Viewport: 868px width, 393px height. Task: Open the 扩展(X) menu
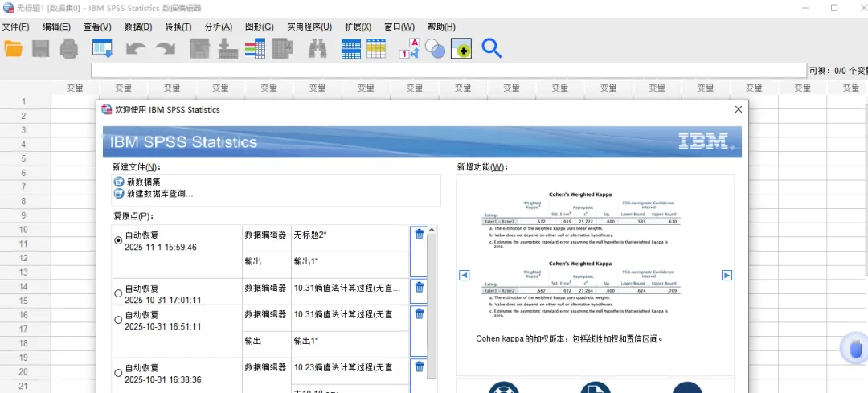(358, 27)
